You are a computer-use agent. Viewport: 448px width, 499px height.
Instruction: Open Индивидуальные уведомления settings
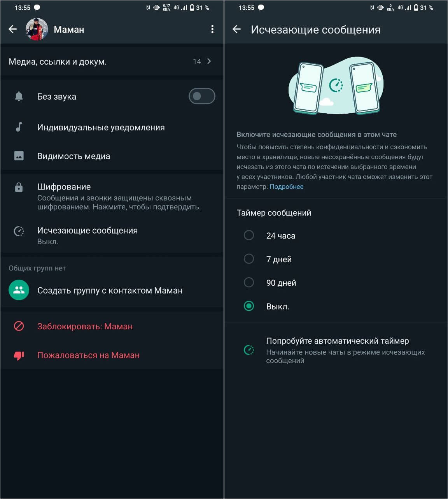[x=101, y=128]
